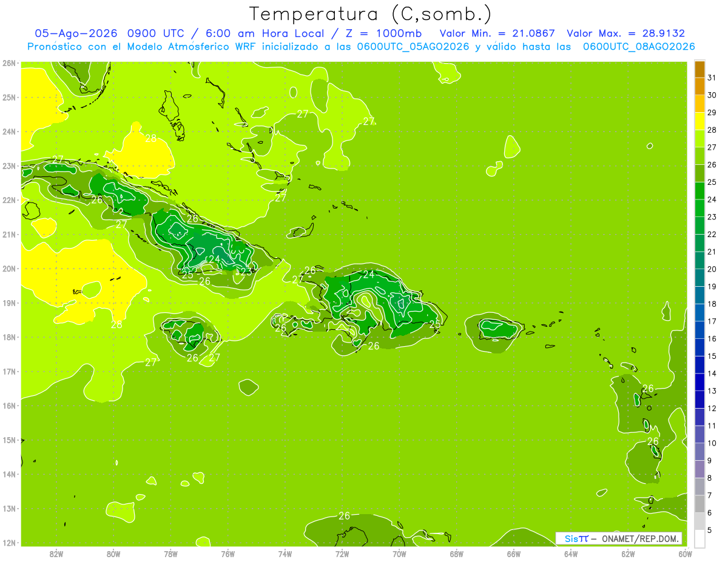
Task: Click the "25N" latitude axis label
Action: point(9,98)
